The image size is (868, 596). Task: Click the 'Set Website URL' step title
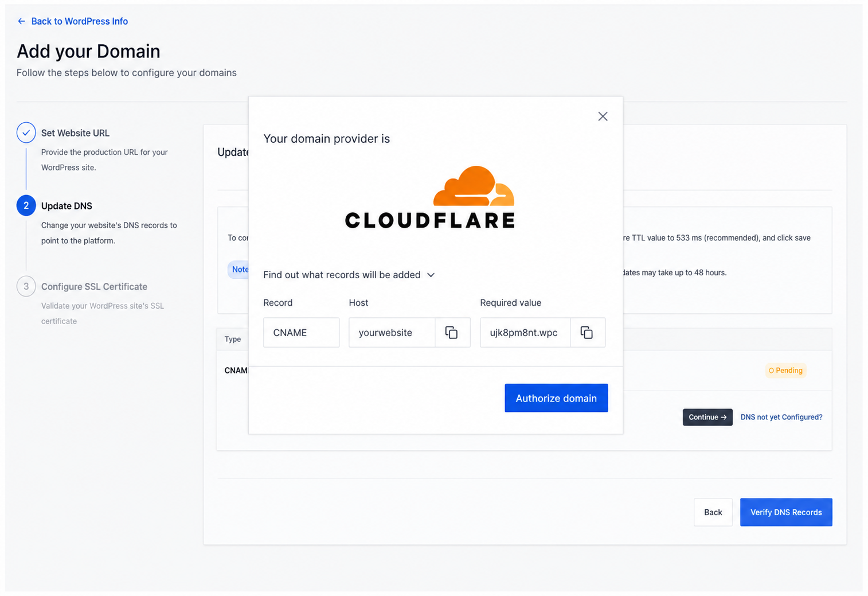(x=75, y=133)
